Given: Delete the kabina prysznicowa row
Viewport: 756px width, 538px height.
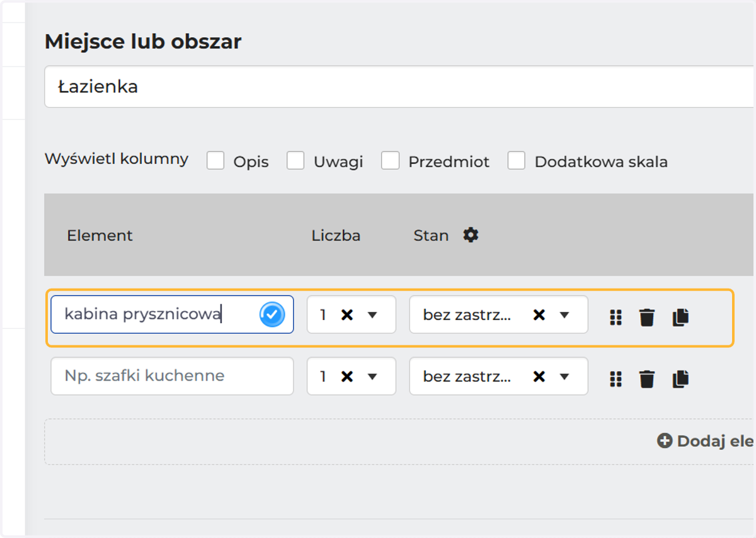Looking at the screenshot, I should pos(647,318).
